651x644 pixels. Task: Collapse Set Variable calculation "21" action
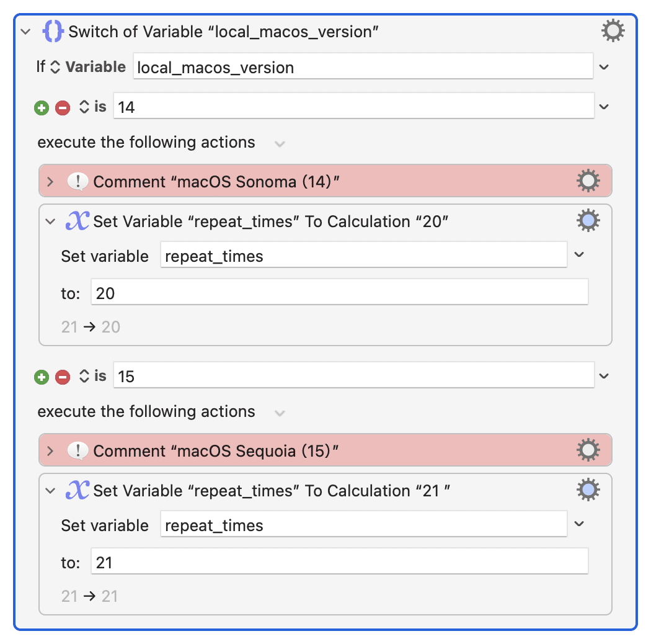(x=50, y=491)
